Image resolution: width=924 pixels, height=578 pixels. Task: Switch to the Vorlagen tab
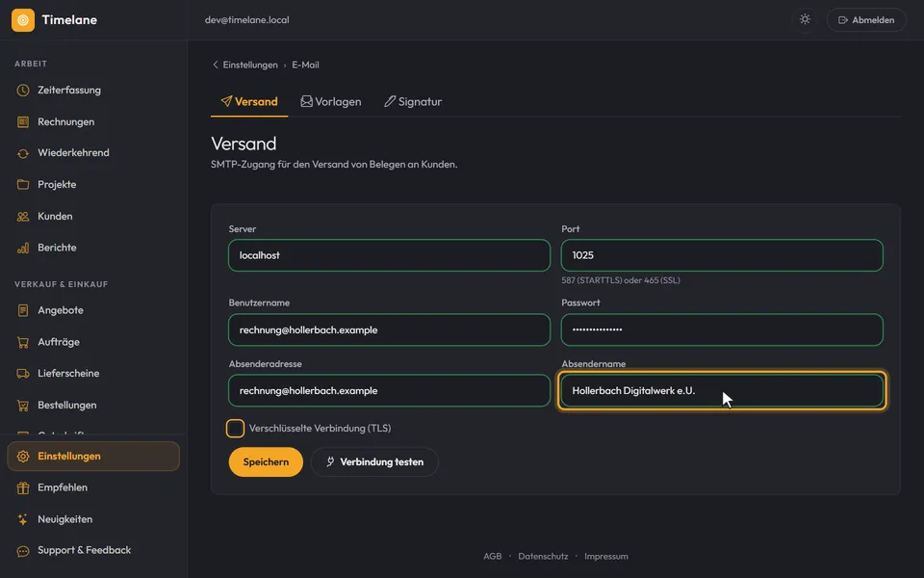pos(330,101)
